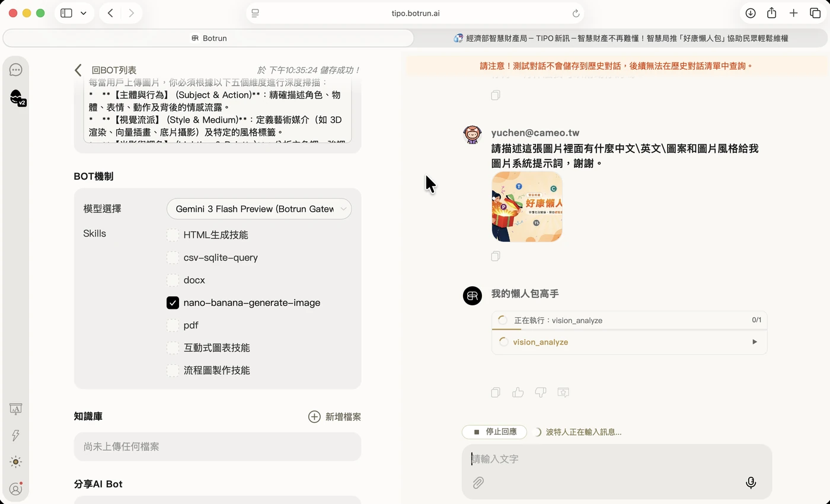The width and height of the screenshot is (830, 504).
Task: Enable the 流程圖製作技能 checkbox
Action: coord(173,371)
